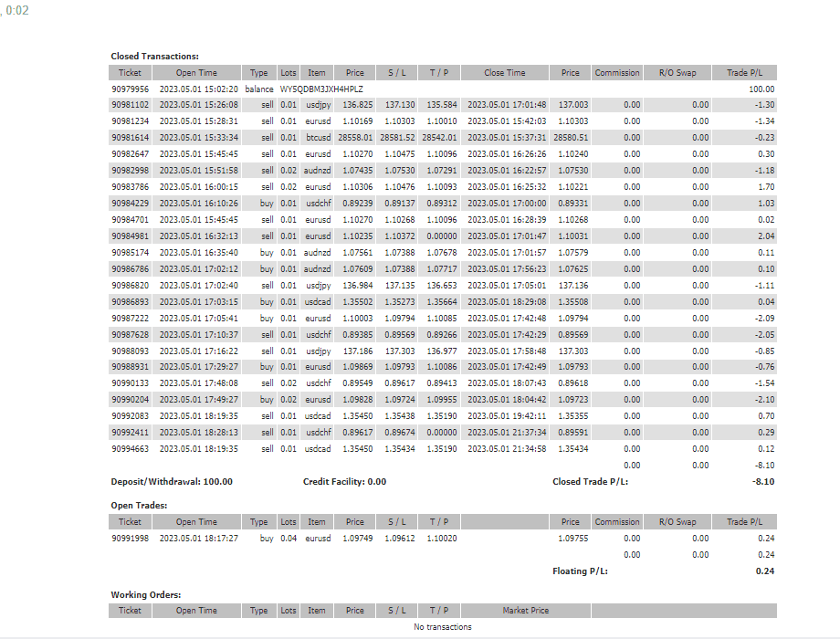Select ticket 90986786
840x639 pixels.
coord(131,269)
